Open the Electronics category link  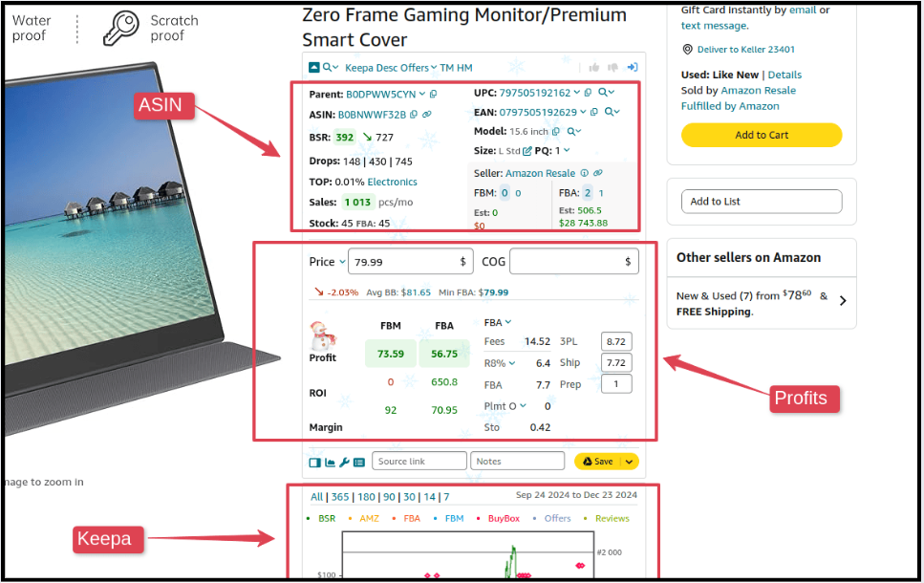click(x=392, y=182)
